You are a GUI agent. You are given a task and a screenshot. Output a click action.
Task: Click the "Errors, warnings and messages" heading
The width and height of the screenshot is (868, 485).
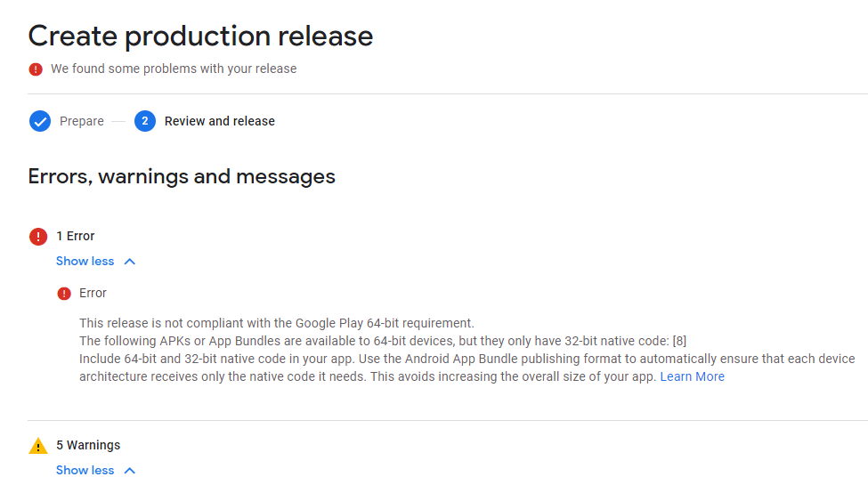182,176
